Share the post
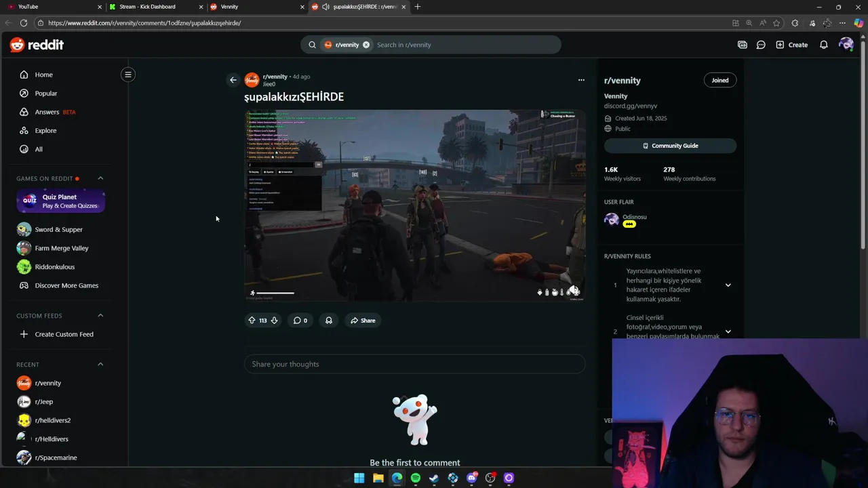Viewport: 868px width, 488px height. (363, 321)
